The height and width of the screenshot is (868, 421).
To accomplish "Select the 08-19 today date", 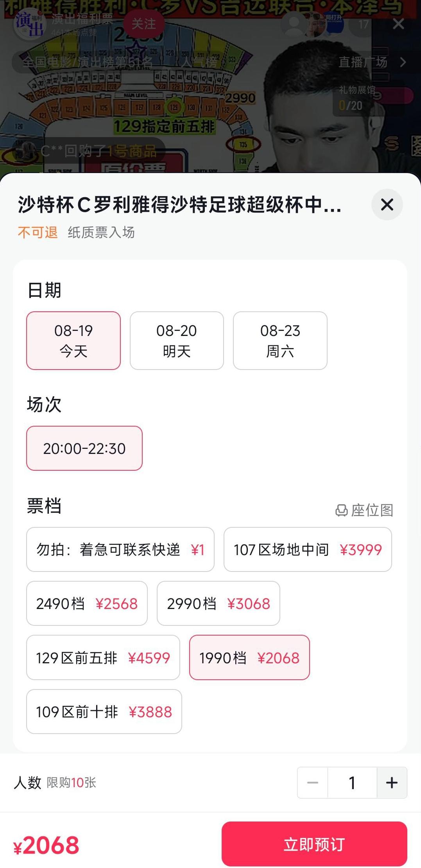I will pos(73,341).
